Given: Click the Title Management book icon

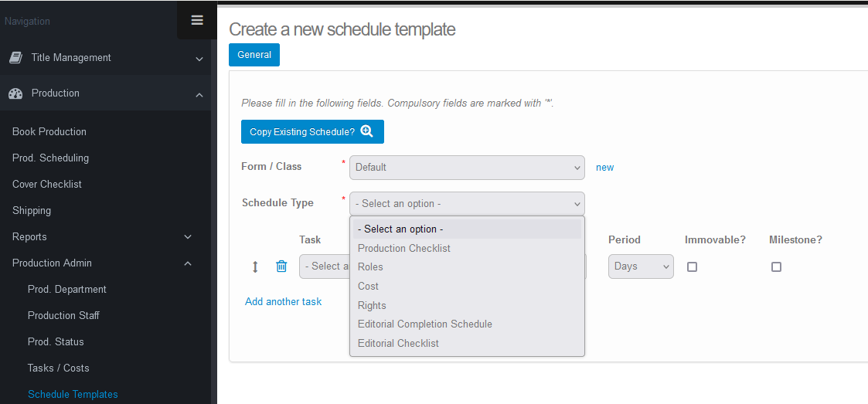Looking at the screenshot, I should point(15,58).
